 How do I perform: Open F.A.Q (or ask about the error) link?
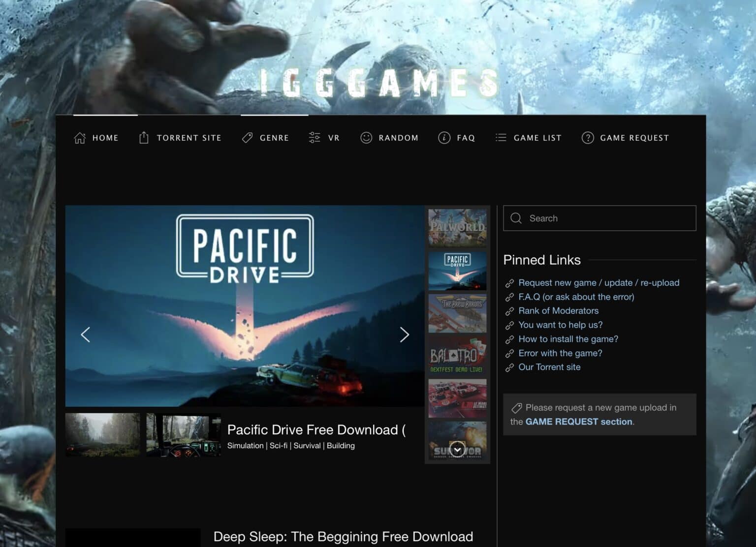576,297
